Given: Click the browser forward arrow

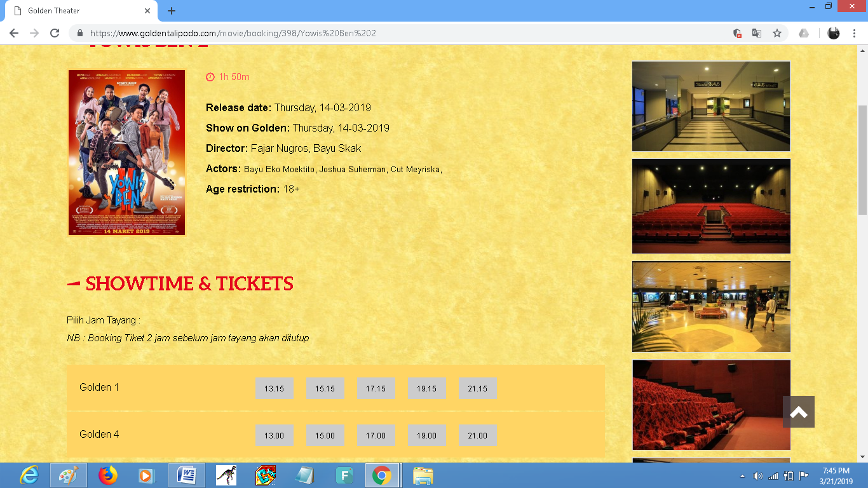Looking at the screenshot, I should (x=34, y=33).
